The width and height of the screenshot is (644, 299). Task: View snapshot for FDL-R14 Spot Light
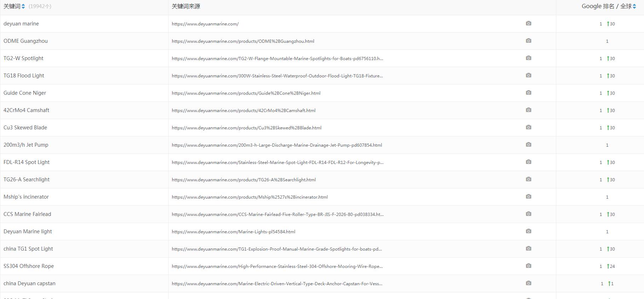pyautogui.click(x=528, y=162)
